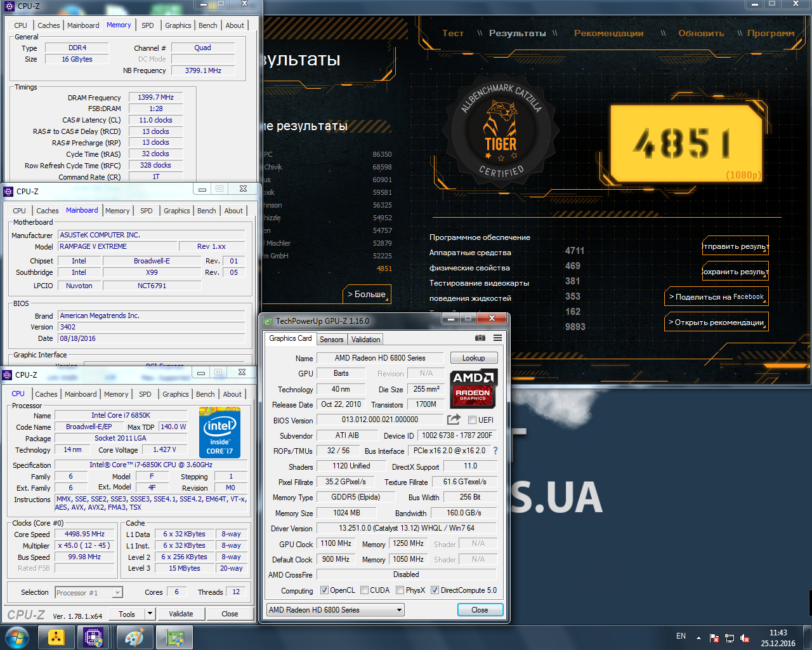Open the Graphics tab in CPU-Z Memory window
This screenshot has width=812, height=650.
178,25
